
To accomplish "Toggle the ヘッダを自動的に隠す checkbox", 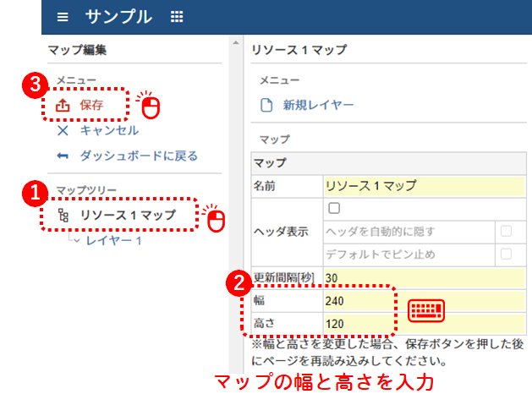I will pyautogui.click(x=507, y=232).
